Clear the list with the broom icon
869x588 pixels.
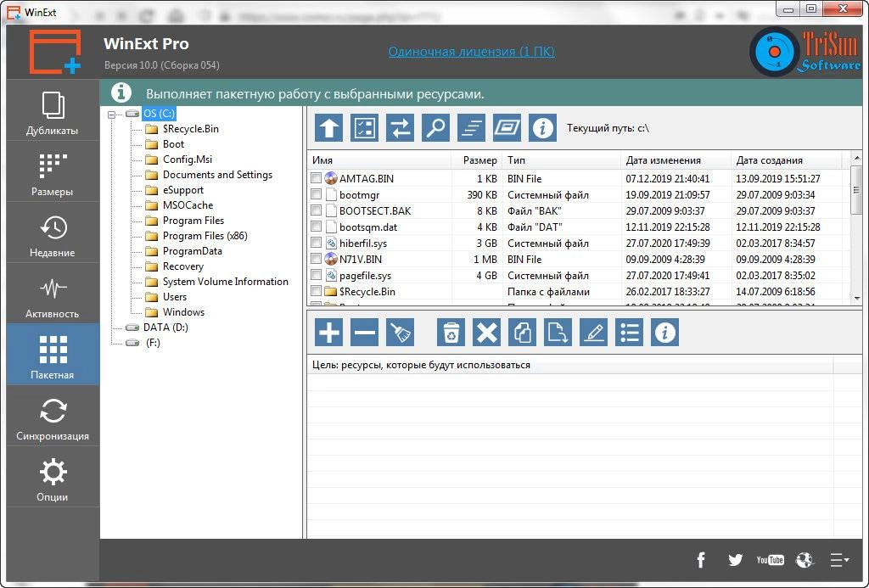pos(401,333)
